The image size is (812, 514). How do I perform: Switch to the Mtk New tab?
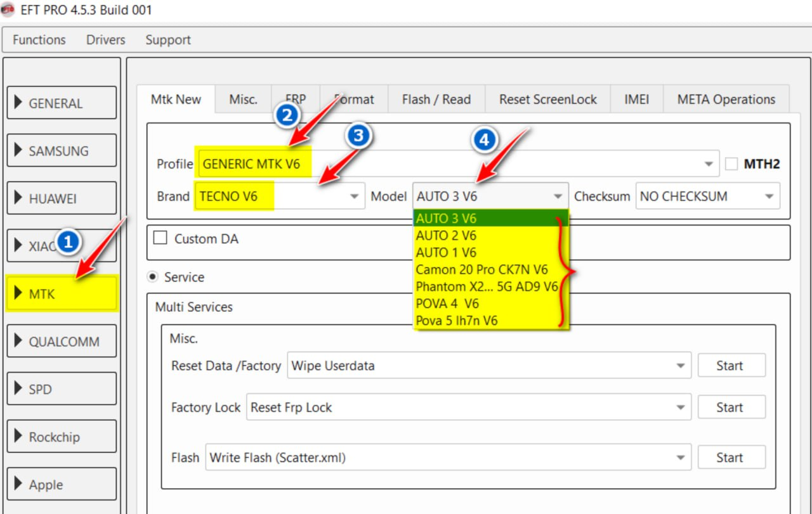[176, 99]
